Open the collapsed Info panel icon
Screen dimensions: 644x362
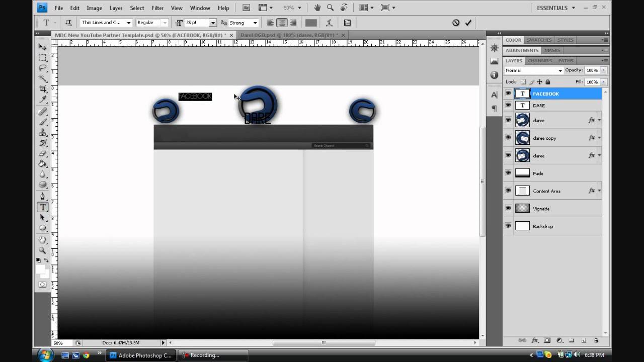[x=494, y=74]
